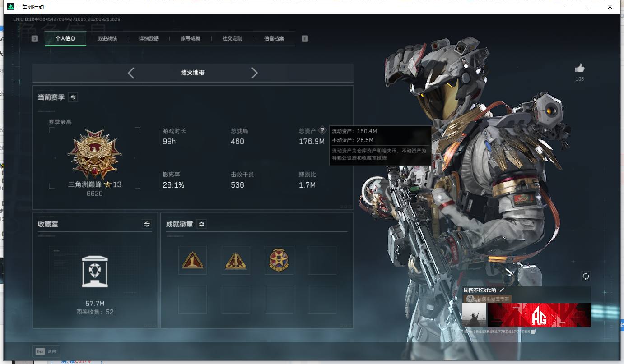Click the player avatar thumbnail

(x=474, y=315)
